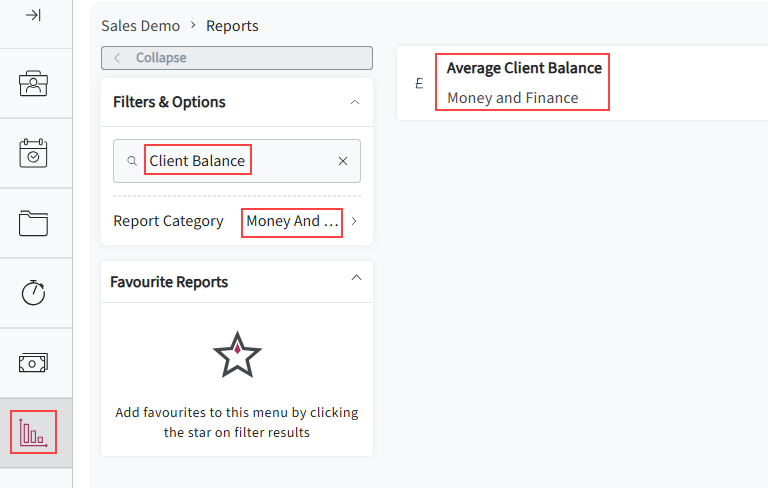The width and height of the screenshot is (768, 488).
Task: Open the folder documents icon in sidebar
Action: click(33, 223)
